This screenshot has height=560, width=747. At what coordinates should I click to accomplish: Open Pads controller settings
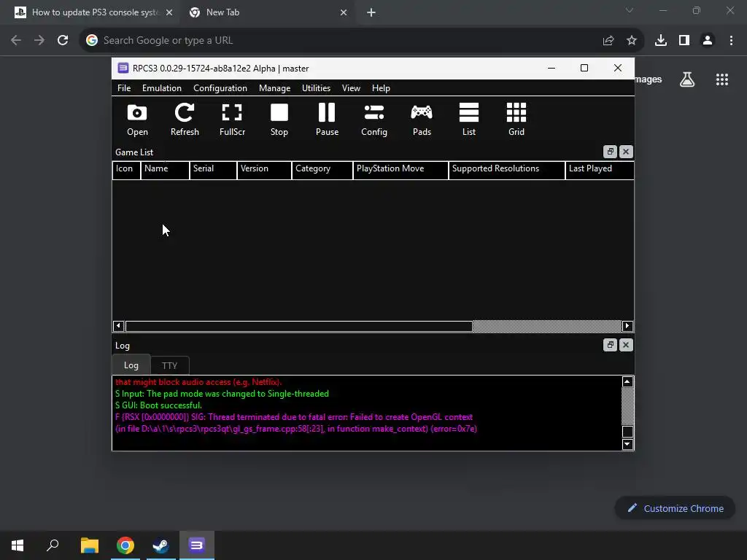422,120
